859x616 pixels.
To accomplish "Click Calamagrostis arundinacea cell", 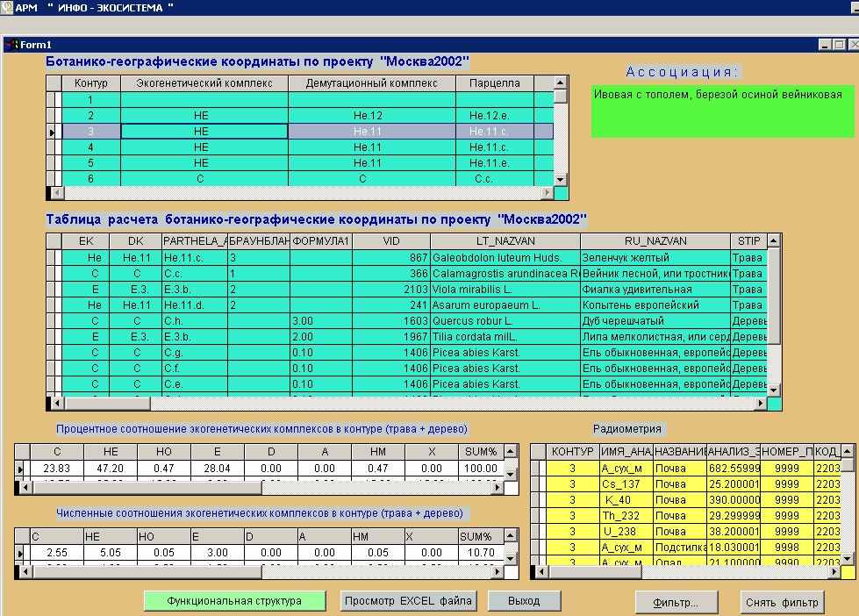I will [x=505, y=274].
